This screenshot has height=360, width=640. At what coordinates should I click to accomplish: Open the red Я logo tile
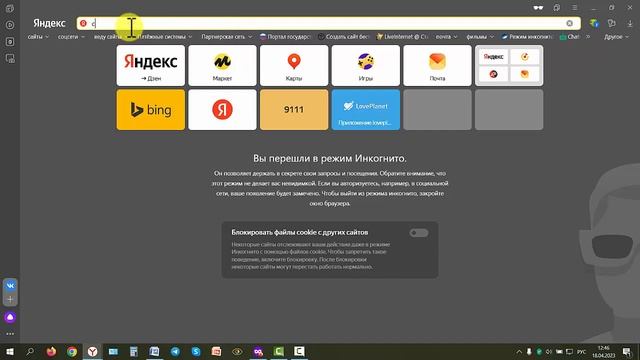pos(222,110)
